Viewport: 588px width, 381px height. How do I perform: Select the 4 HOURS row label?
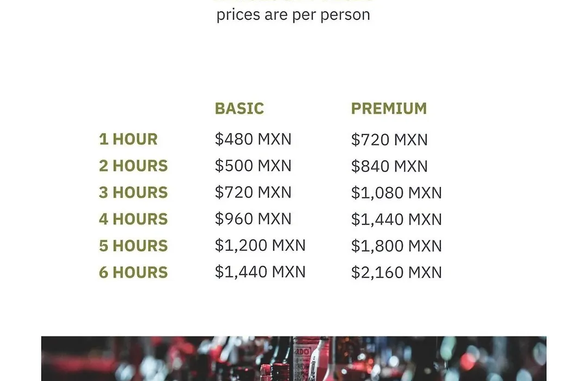tap(133, 219)
